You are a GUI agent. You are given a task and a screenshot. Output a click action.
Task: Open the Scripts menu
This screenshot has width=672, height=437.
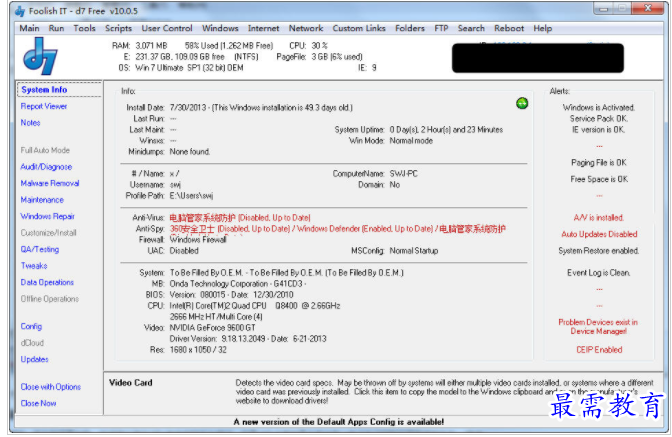coord(118,28)
